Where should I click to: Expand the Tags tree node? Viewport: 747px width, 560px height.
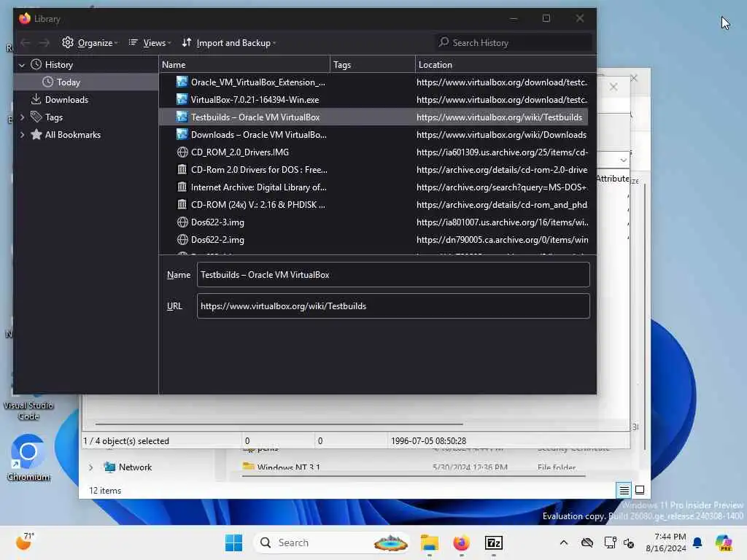[x=22, y=117]
